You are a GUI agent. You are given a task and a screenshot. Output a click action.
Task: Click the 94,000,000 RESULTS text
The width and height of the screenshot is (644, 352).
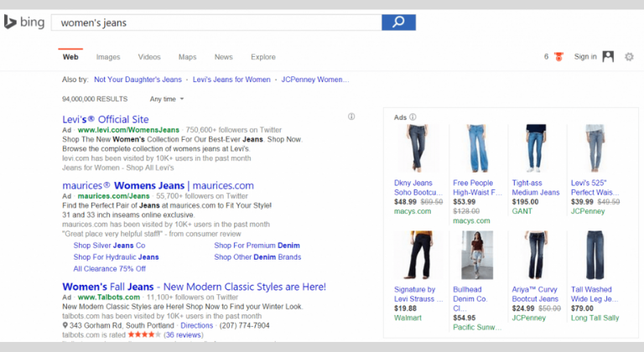(95, 99)
